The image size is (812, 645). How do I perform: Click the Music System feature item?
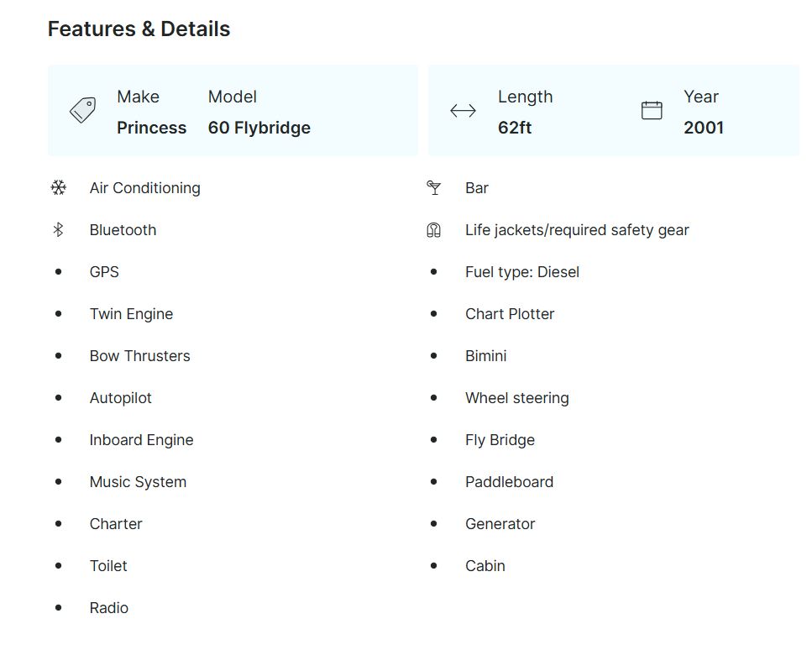tap(138, 482)
